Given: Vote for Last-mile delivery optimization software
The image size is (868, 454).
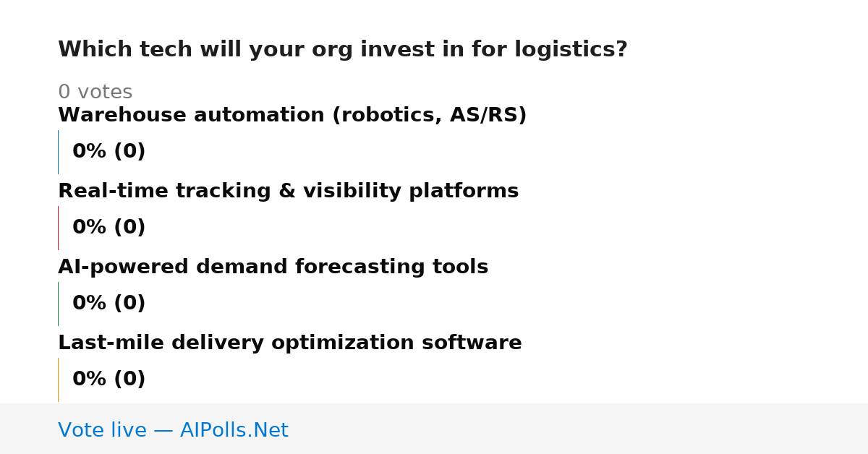Looking at the screenshot, I should click(x=289, y=343).
